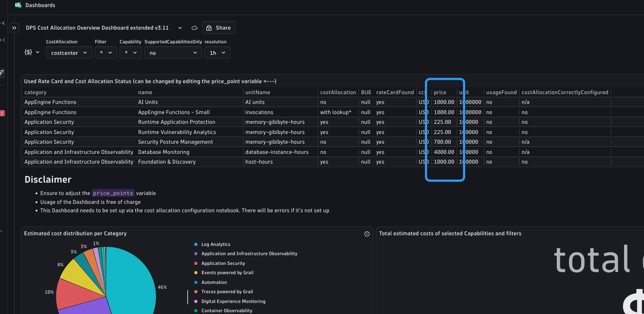
Task: Sort by the costAllocation column header
Action: point(338,92)
